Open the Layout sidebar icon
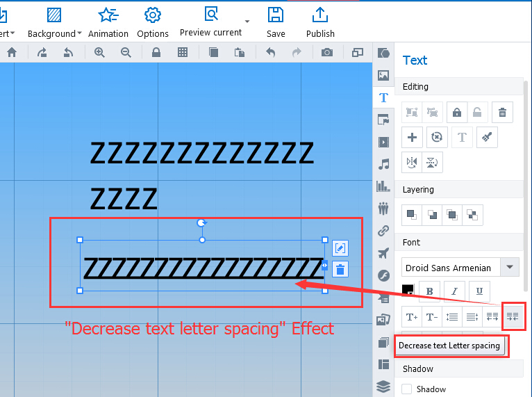The image size is (532, 397). pyautogui.click(x=383, y=364)
